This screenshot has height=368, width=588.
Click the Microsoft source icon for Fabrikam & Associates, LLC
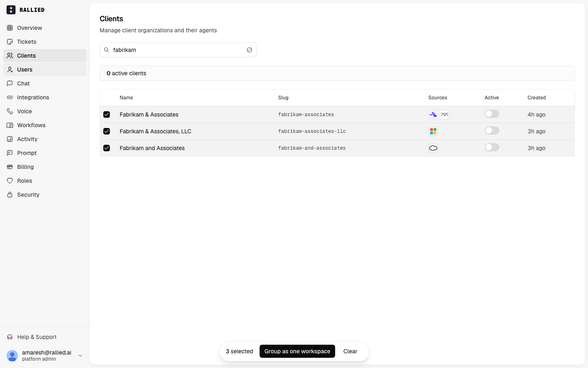(x=433, y=131)
